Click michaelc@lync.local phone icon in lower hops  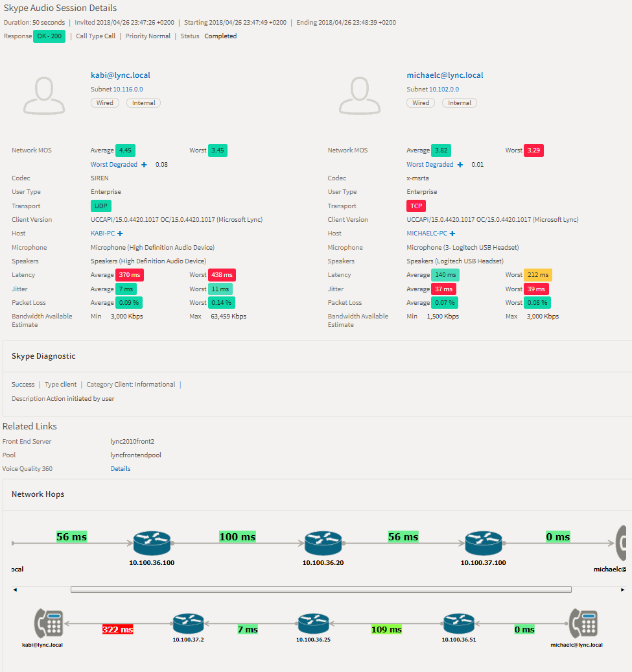(583, 623)
